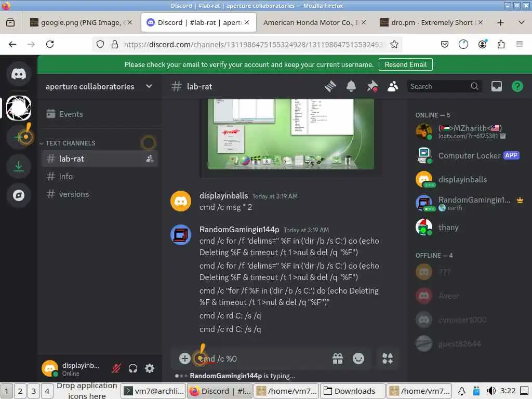The image size is (532, 399).
Task: Open the Events section
Action: tap(100, 114)
